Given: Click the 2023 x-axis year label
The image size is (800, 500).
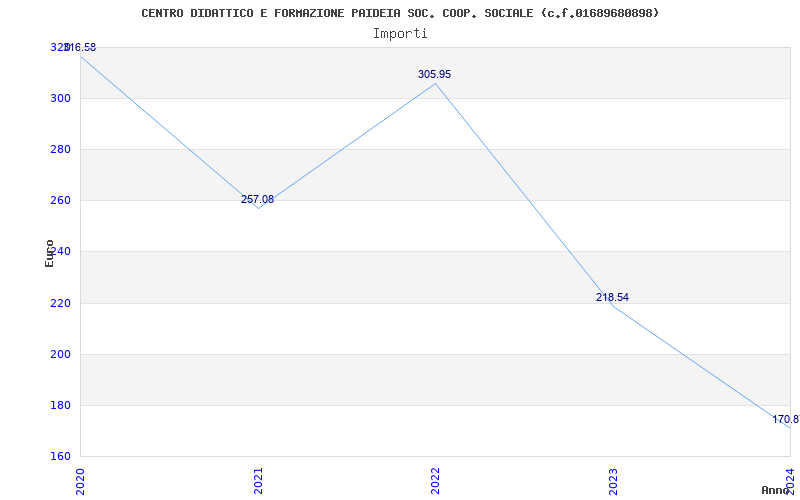Looking at the screenshot, I should [x=613, y=481].
